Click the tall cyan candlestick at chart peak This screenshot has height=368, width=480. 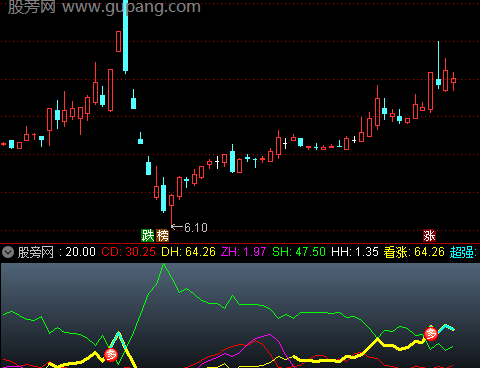coord(125,37)
